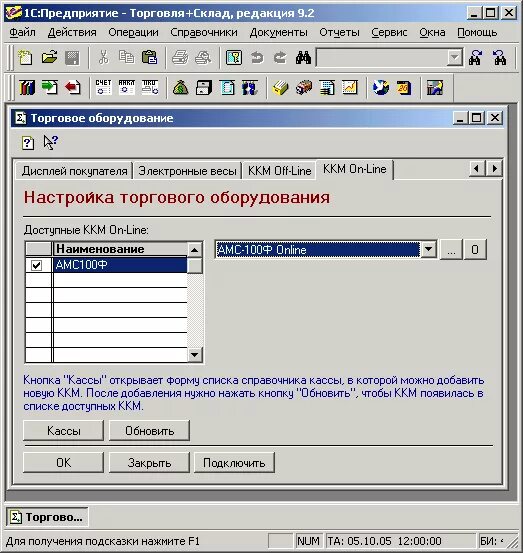Click the yellow goods box icon
Image resolution: width=523 pixels, height=553 pixels.
tap(280, 87)
